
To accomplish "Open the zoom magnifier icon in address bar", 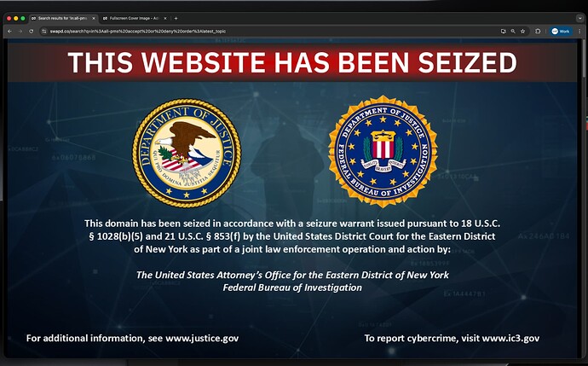I will [513, 32].
